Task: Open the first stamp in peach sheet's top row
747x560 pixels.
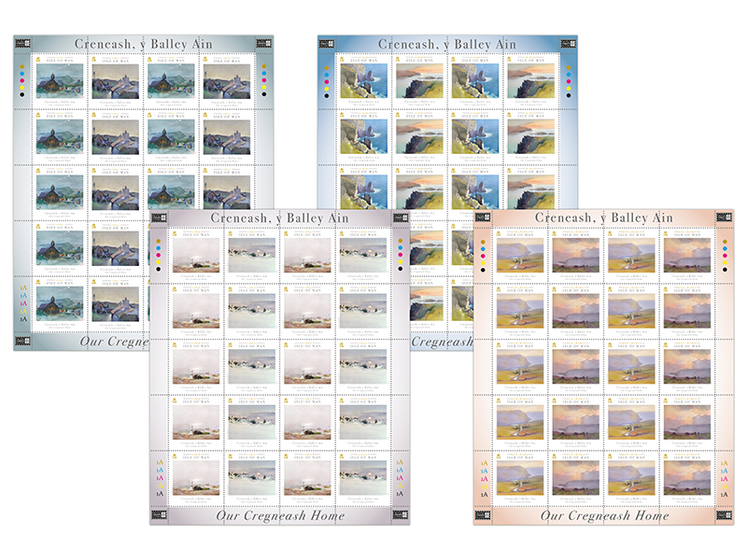Action: [520, 255]
